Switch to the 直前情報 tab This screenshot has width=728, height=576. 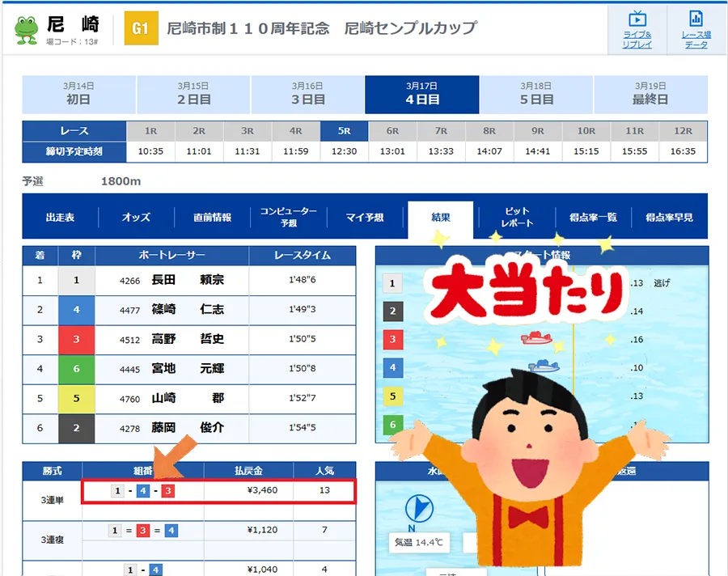[x=212, y=217]
